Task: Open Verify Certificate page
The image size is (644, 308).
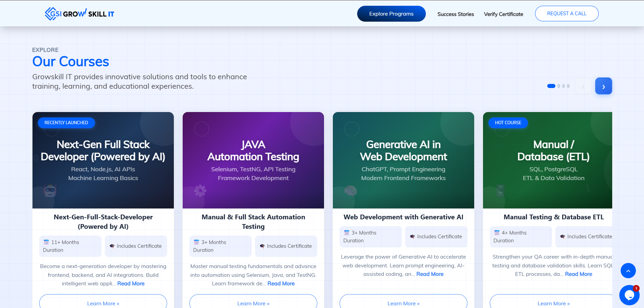Action: 503,14
